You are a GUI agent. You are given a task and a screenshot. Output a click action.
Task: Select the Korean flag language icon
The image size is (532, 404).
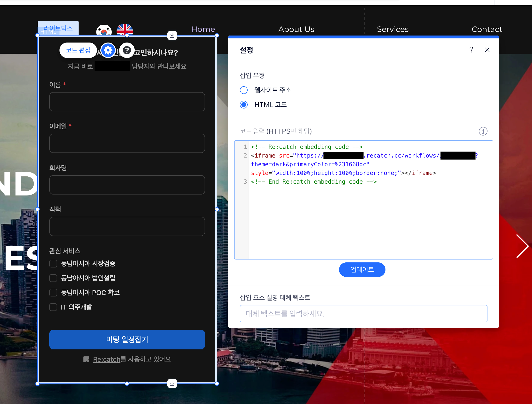click(x=104, y=30)
